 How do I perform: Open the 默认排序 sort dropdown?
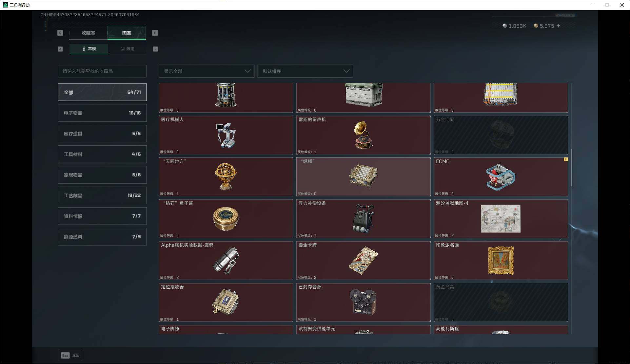(x=305, y=71)
